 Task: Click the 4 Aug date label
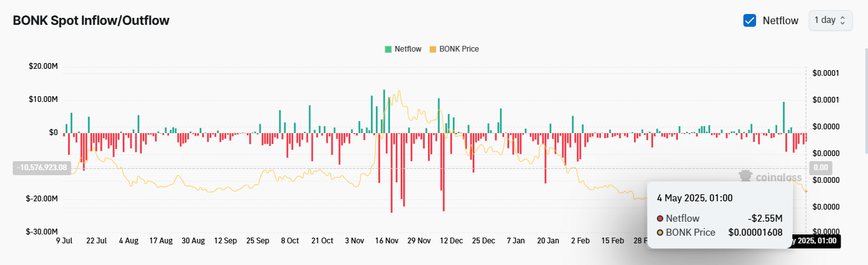[x=128, y=241]
